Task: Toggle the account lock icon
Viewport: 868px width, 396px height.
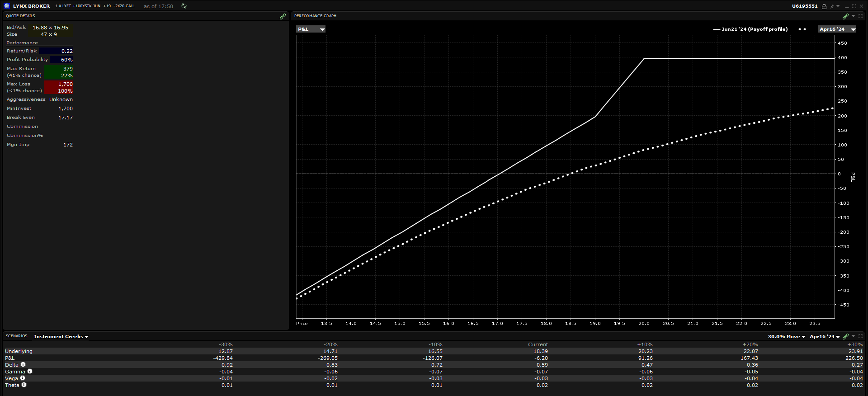Action: click(x=824, y=6)
